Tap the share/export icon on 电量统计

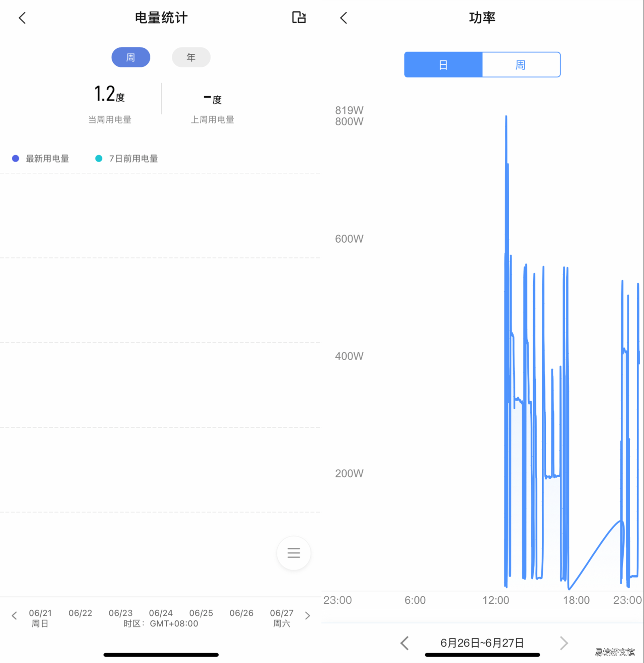pos(299,17)
